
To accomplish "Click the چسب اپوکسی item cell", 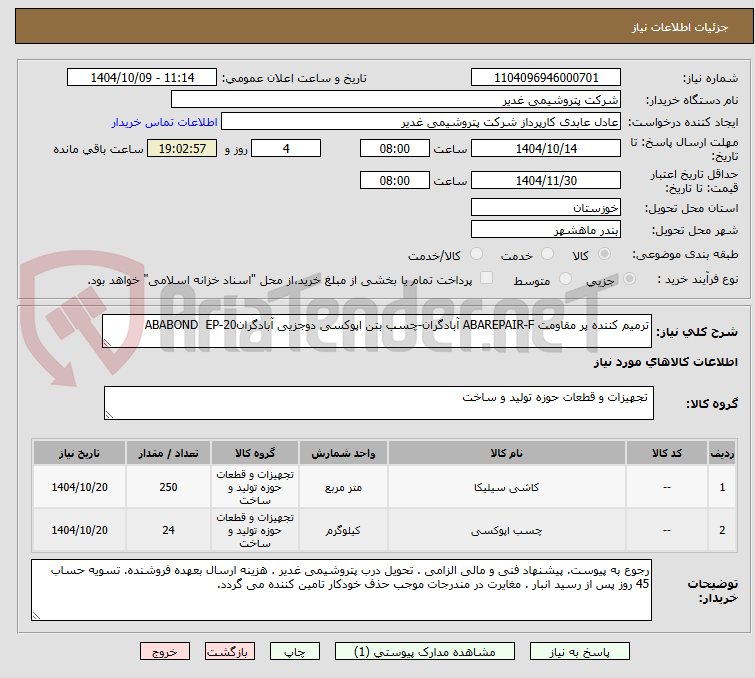I will (507, 530).
